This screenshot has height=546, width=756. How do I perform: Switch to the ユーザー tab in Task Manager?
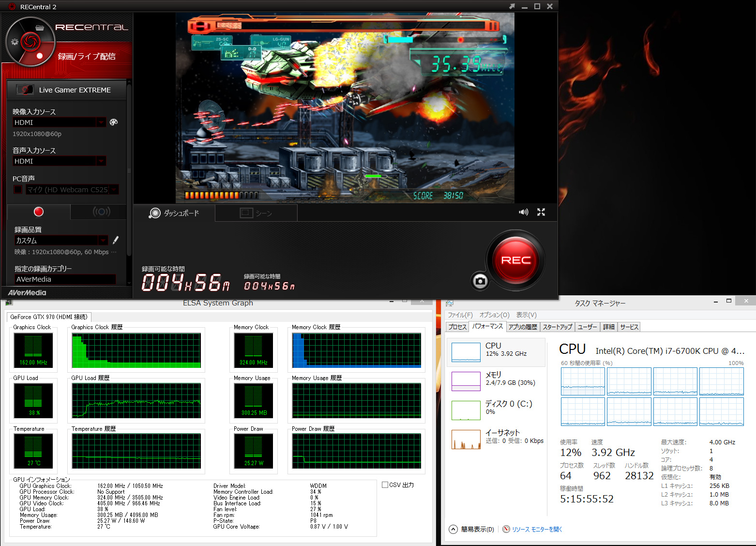tap(588, 327)
